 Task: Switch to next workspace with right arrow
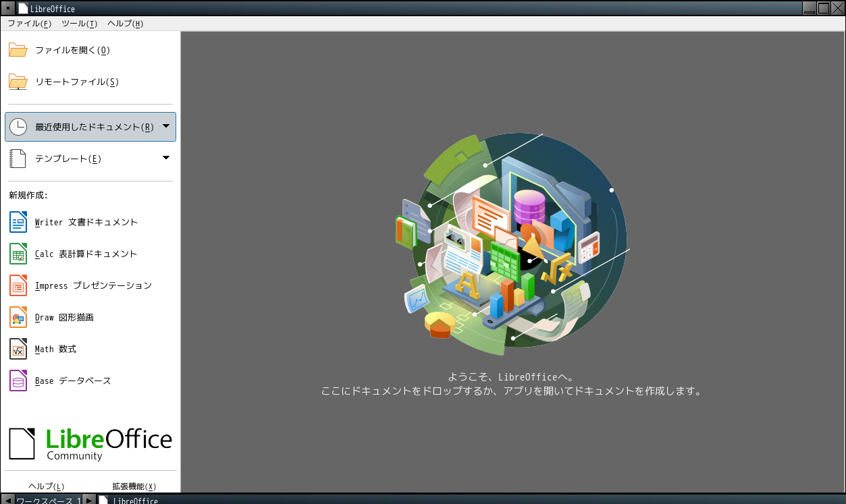[89, 500]
